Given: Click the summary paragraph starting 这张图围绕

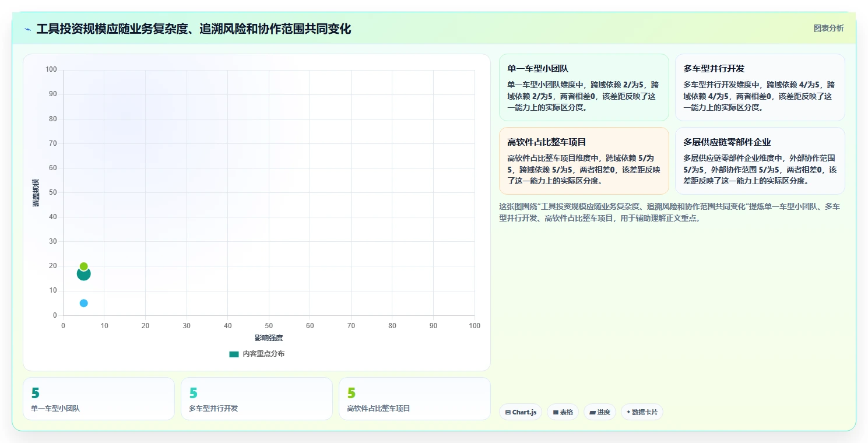Looking at the screenshot, I should tap(670, 212).
